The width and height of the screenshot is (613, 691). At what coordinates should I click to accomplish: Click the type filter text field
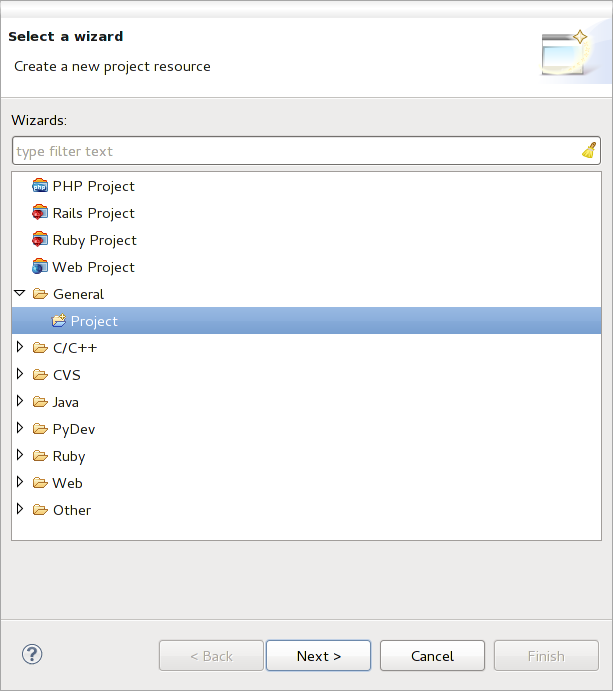[x=295, y=151]
